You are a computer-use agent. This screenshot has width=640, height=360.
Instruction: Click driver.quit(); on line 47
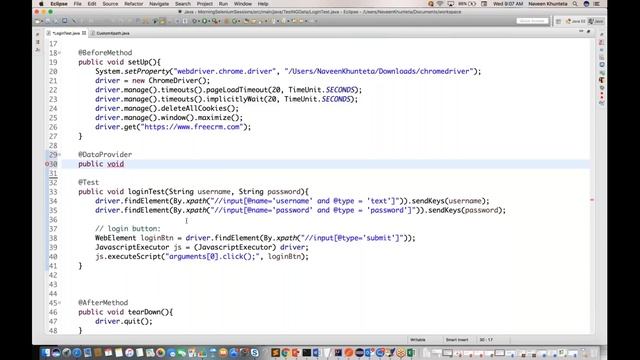click(x=124, y=322)
